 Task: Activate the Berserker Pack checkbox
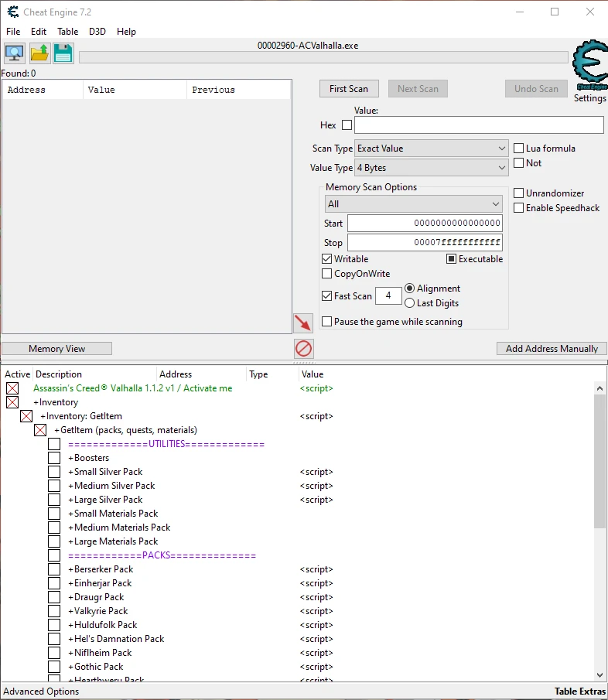tap(54, 569)
